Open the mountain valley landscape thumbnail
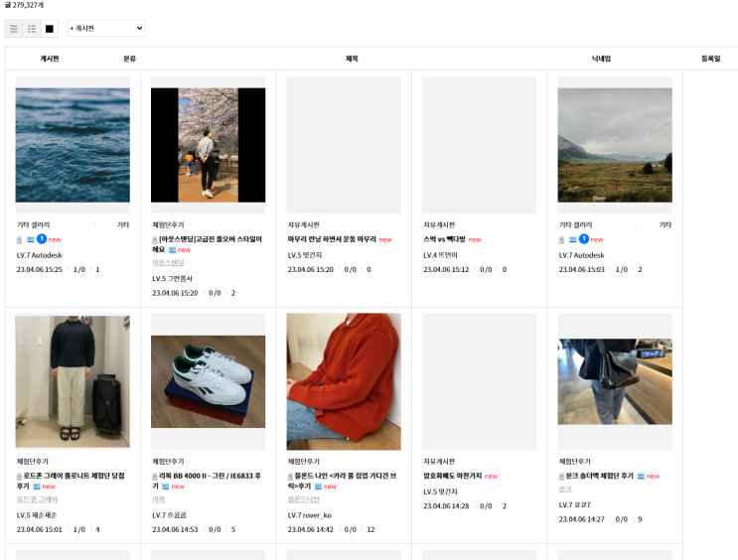The height and width of the screenshot is (560, 738). [615, 145]
